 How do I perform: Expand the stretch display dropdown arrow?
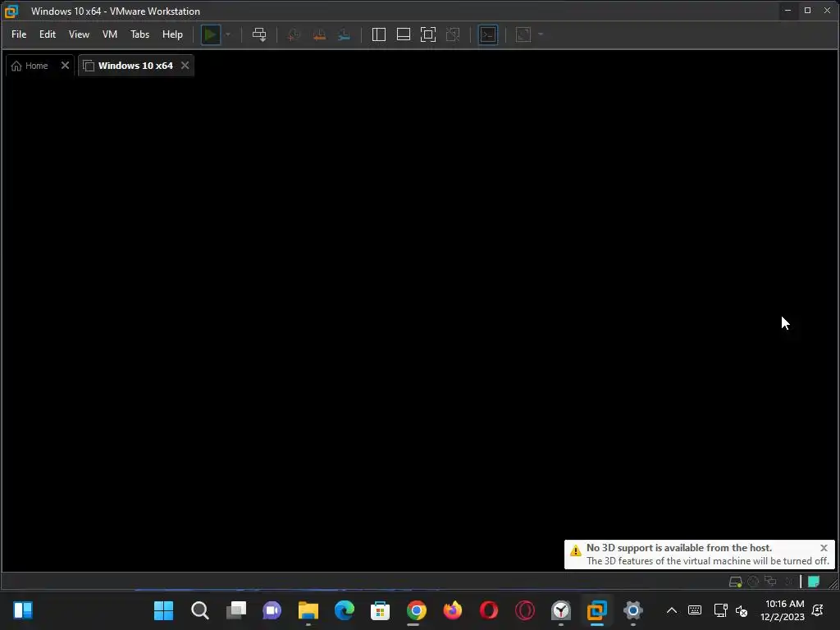click(541, 34)
